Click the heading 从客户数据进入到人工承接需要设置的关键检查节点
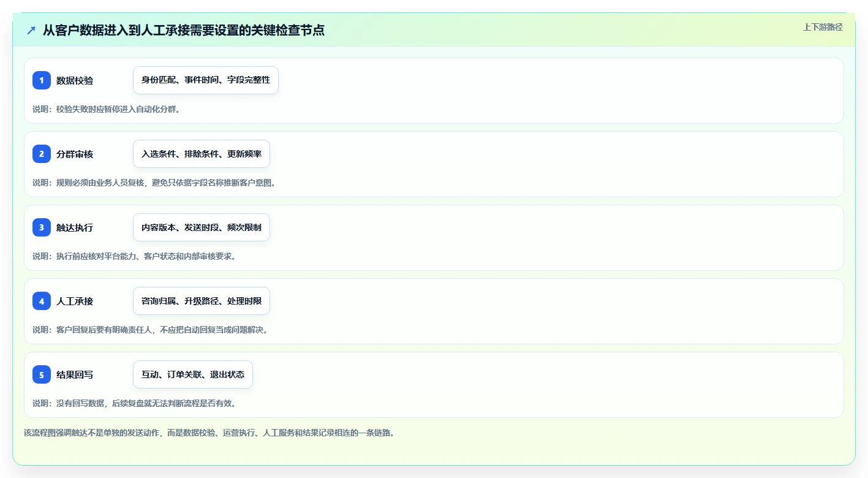This screenshot has height=478, width=868. 183,30
